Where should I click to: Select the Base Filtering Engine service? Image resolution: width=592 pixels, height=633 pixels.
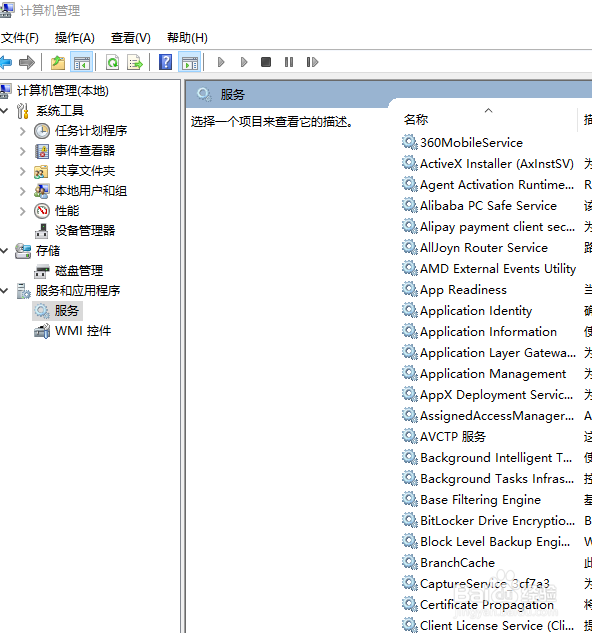coord(480,499)
